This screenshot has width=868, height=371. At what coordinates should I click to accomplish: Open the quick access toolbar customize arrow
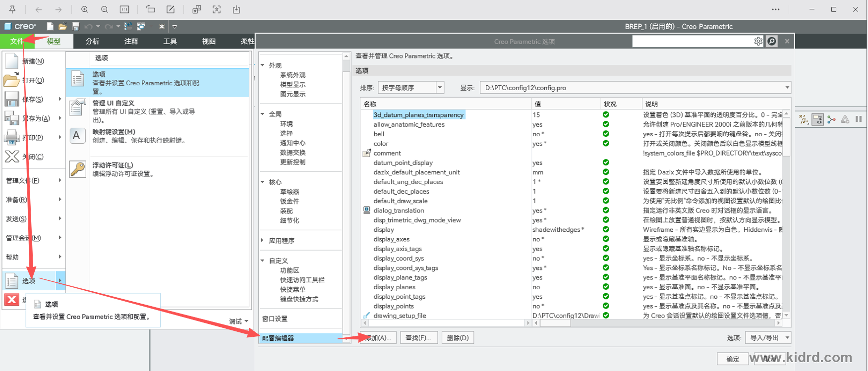(x=174, y=27)
